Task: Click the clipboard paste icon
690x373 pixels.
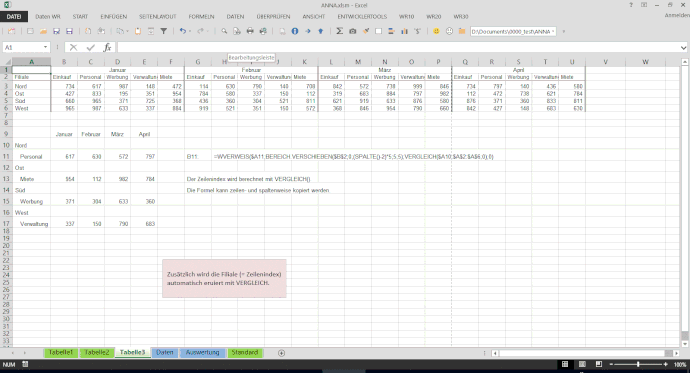Action: pyautogui.click(x=138, y=31)
